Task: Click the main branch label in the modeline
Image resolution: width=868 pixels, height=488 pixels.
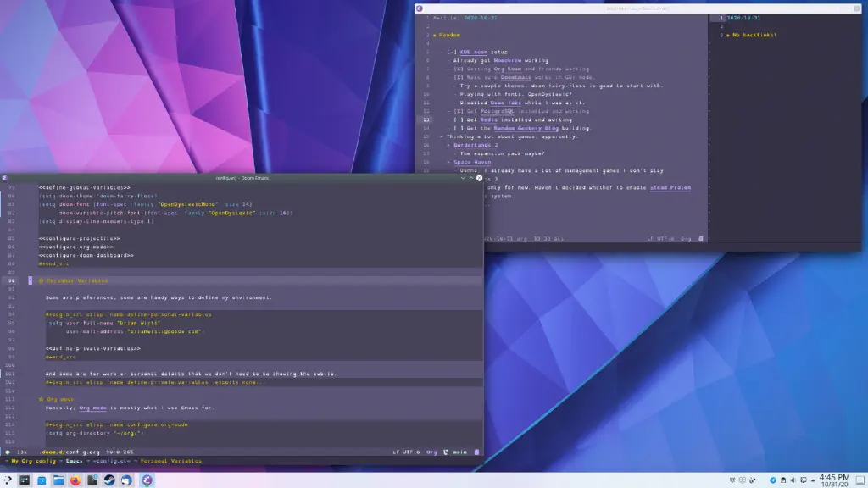Action: [459, 452]
